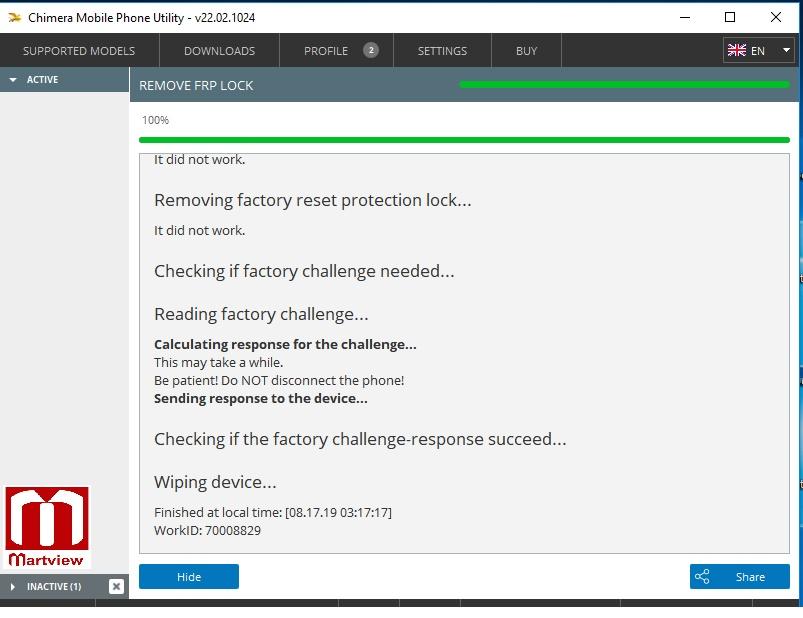The image size is (803, 618).
Task: Minimize the Chimera window
Action: coord(685,17)
